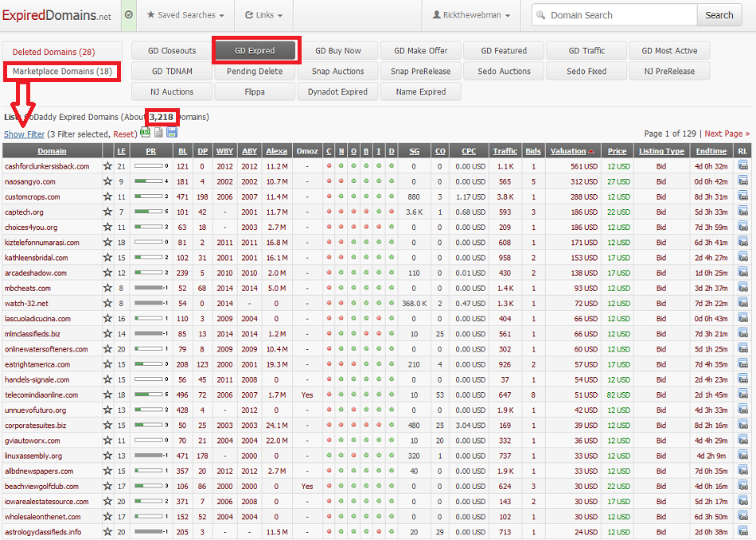Open the RL icon for unnuevofuturo.org
Screen dimensions: 756x540
[742, 410]
